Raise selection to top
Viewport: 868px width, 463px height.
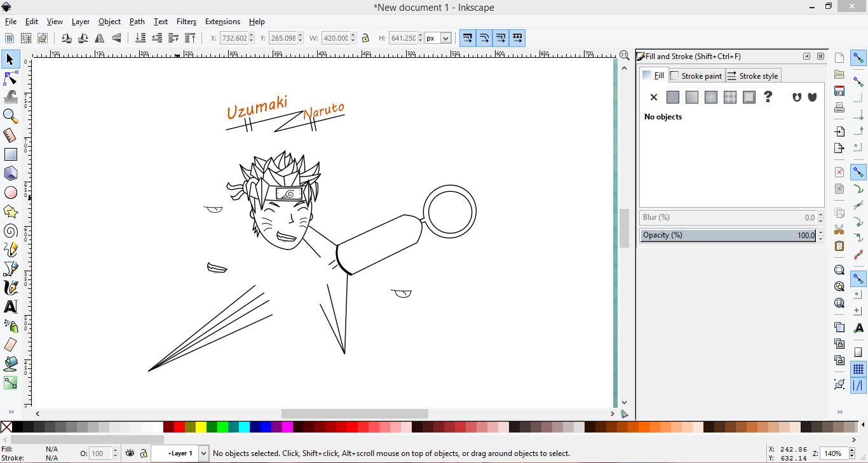tap(190, 38)
